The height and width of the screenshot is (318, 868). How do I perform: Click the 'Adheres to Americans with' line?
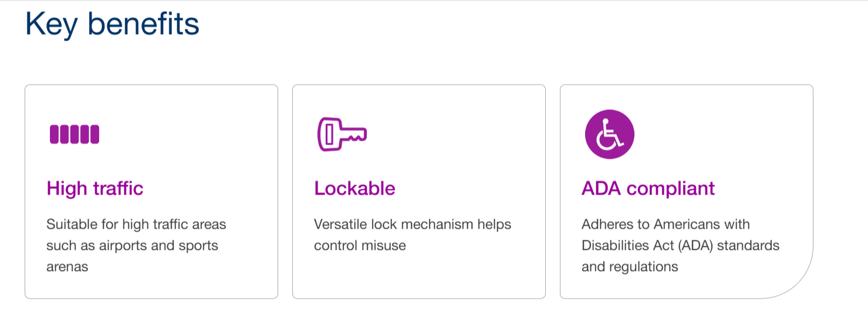pyautogui.click(x=665, y=224)
